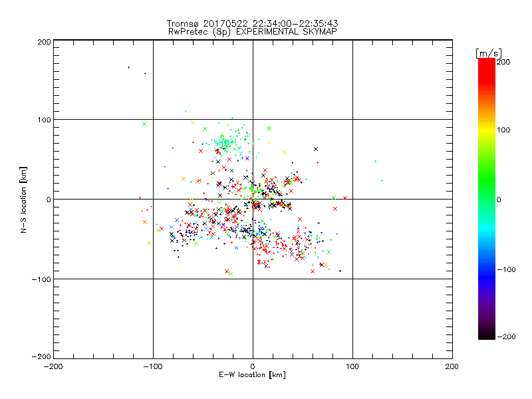Click the center origin of the skymap
Viewport: 532px width, 399px height.
tap(253, 199)
